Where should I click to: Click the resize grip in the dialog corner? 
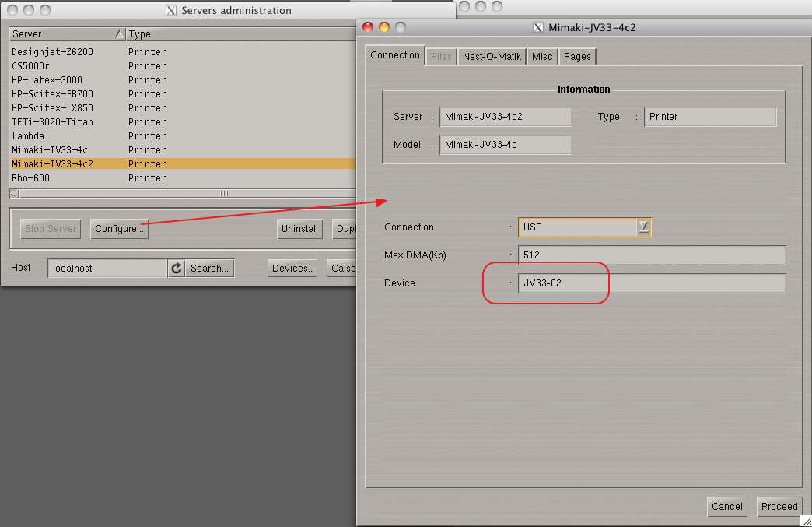(x=805, y=520)
